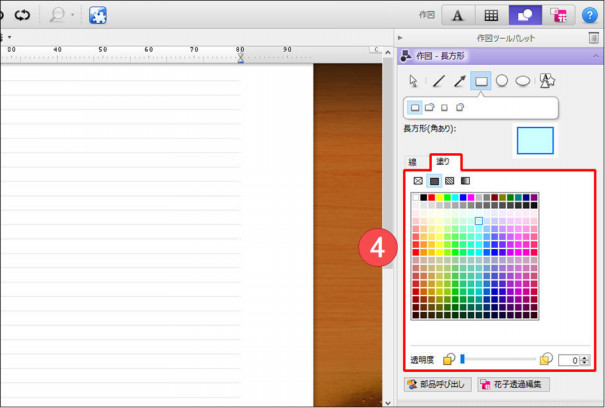The width and height of the screenshot is (605, 408).
Task: Set fill type to solid color
Action: [x=434, y=181]
